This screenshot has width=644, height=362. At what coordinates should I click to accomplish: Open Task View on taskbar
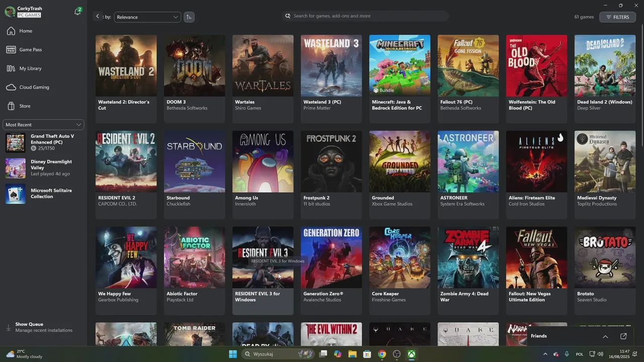pos(323,354)
